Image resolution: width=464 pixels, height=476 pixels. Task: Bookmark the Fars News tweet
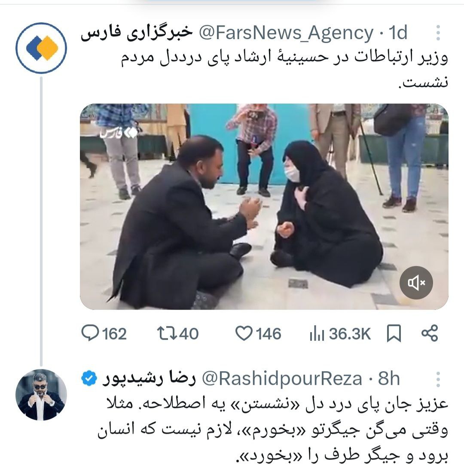coord(394,333)
